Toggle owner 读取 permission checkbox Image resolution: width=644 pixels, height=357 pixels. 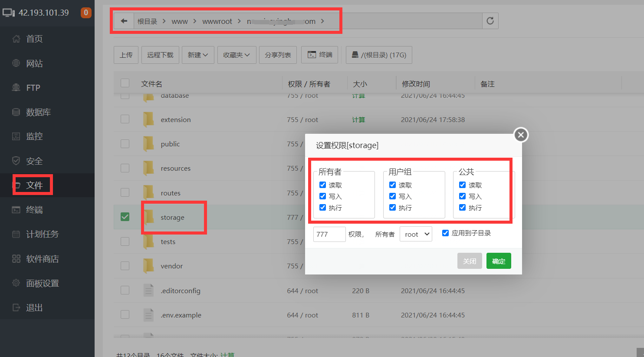point(322,185)
